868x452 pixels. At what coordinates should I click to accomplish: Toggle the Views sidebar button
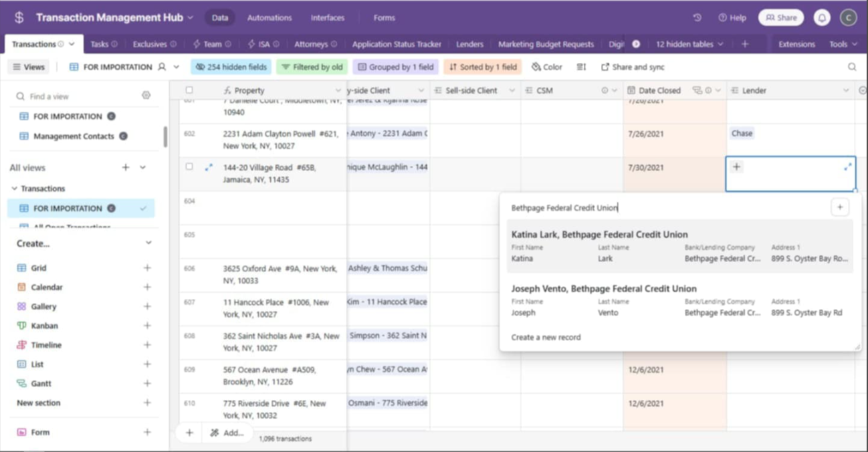[29, 67]
